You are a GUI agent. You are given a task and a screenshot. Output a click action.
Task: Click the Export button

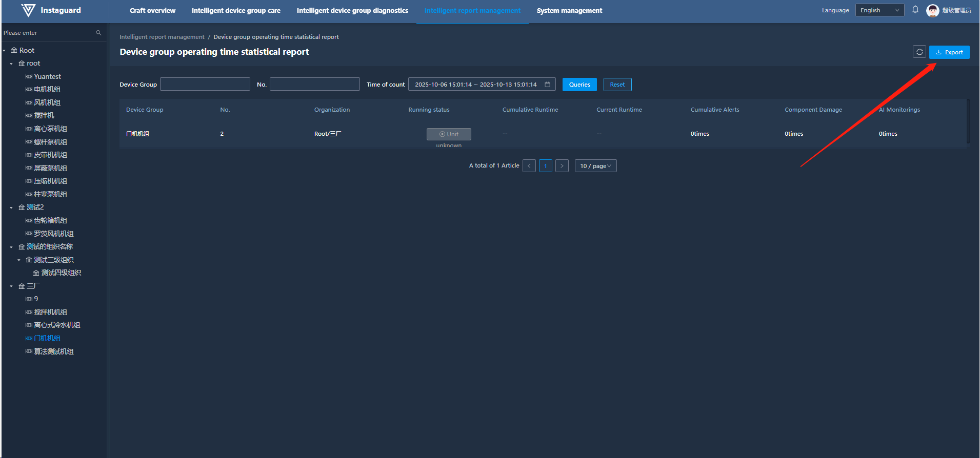949,52
